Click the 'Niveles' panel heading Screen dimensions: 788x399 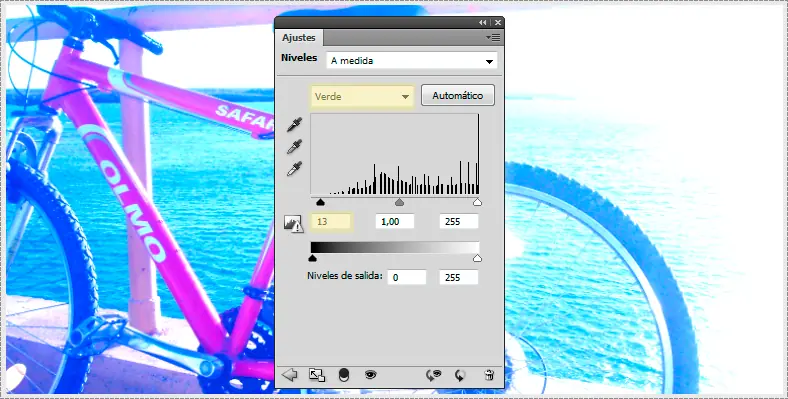click(299, 58)
